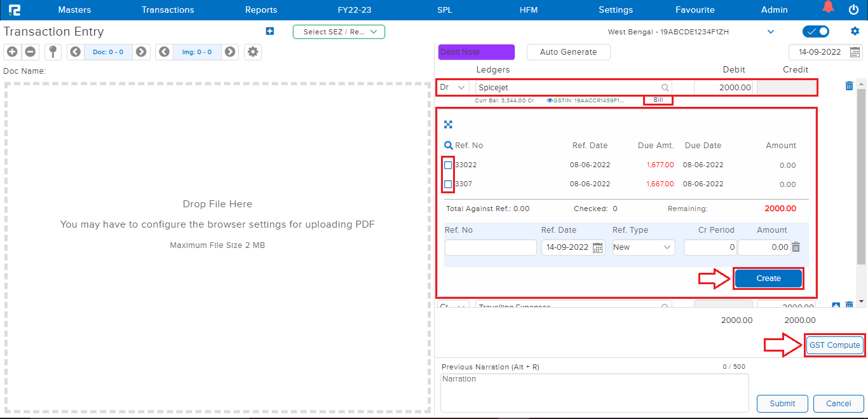Viewport: 868px width, 419px height.
Task: Check the box for reference 33022
Action: [449, 165]
